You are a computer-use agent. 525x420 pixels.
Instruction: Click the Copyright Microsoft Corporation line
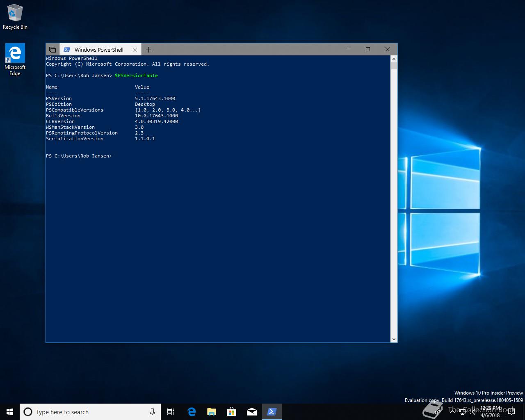(128, 64)
